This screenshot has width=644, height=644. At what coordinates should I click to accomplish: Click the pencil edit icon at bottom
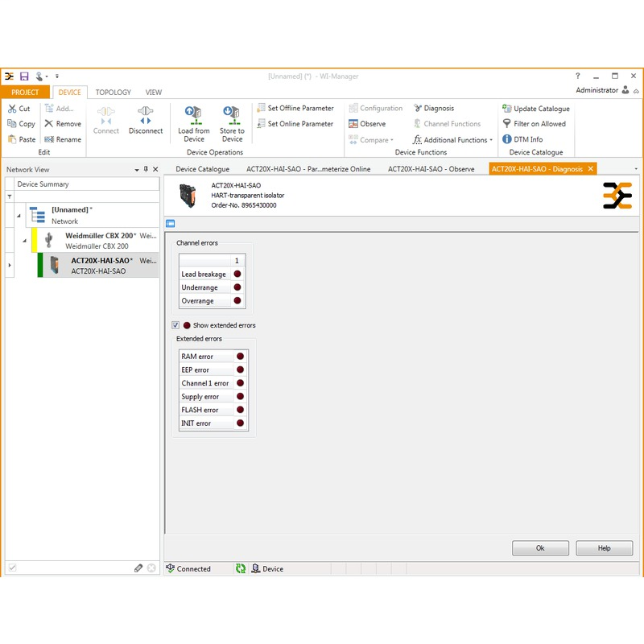[x=138, y=568]
